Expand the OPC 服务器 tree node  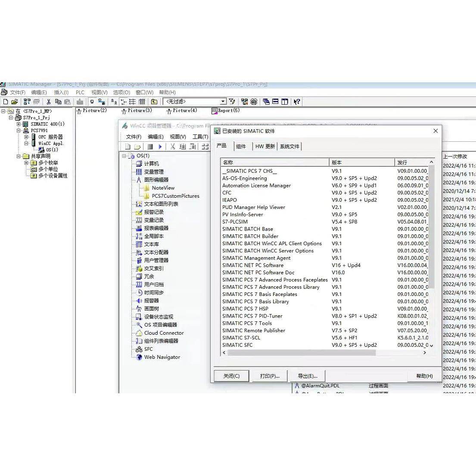pos(26,137)
